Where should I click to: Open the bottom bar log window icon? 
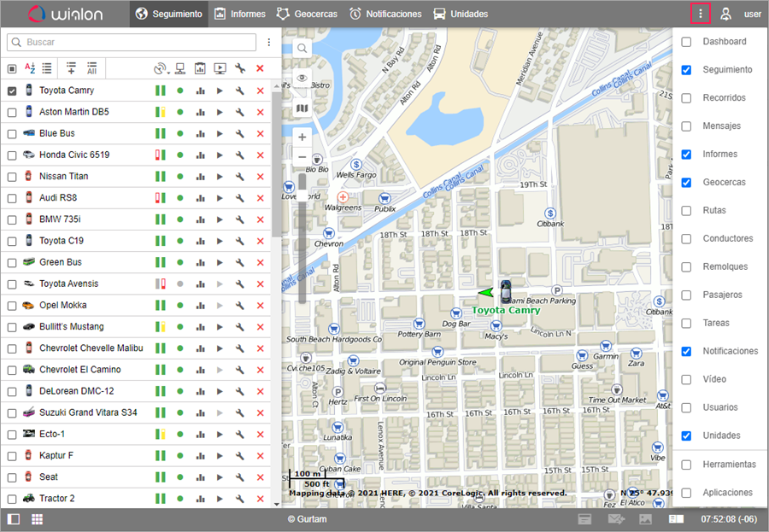click(x=584, y=519)
